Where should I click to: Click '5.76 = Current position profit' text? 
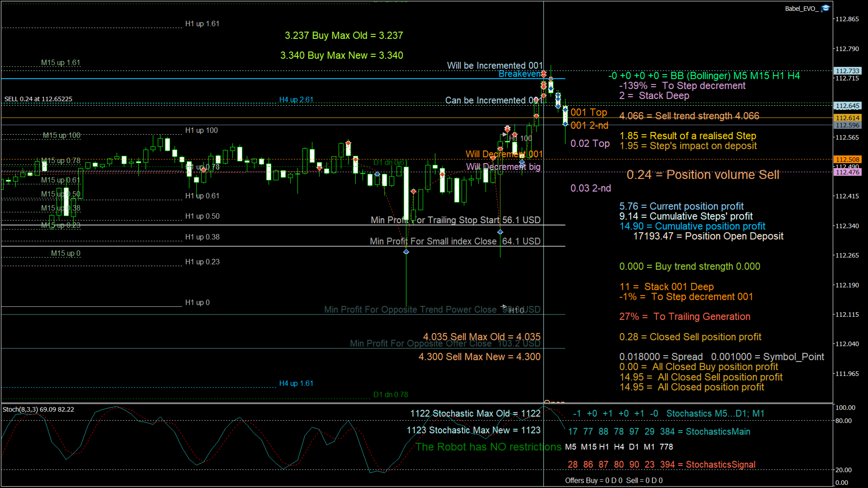(681, 206)
